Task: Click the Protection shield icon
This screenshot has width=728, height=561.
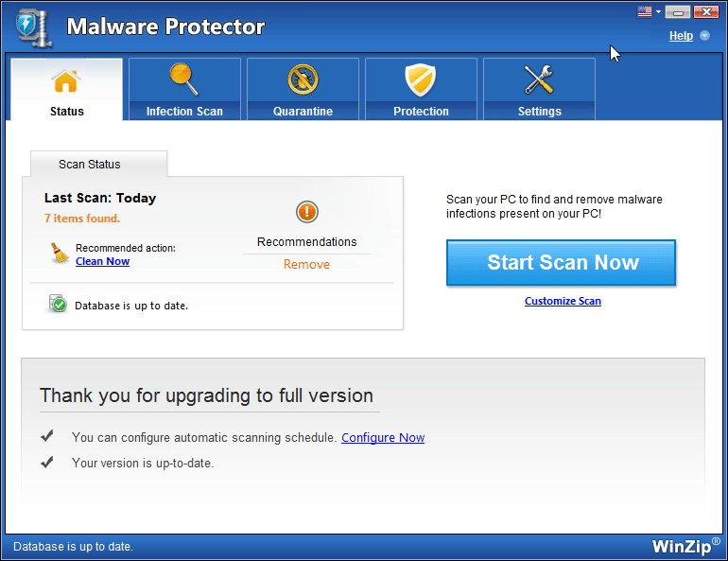Action: [421, 80]
